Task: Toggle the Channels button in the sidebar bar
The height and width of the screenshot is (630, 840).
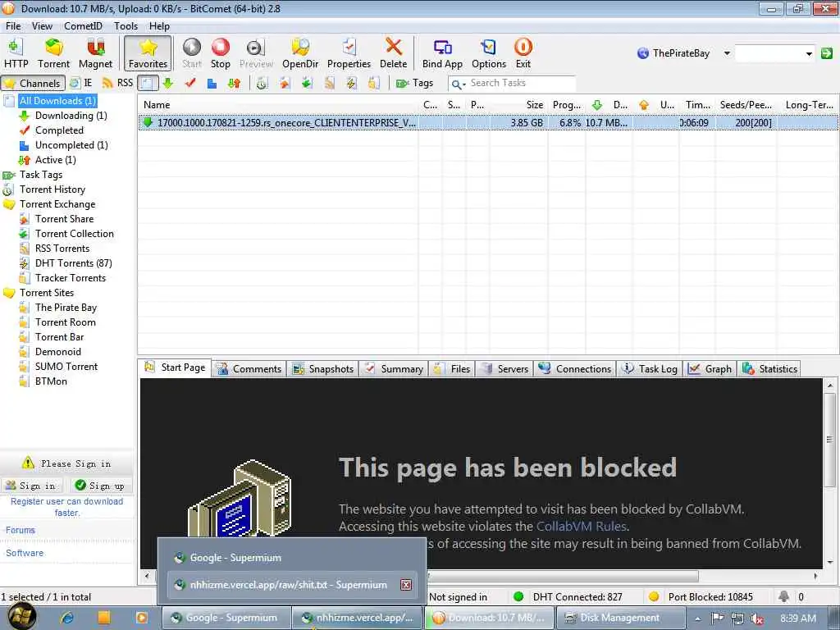Action: [x=33, y=83]
